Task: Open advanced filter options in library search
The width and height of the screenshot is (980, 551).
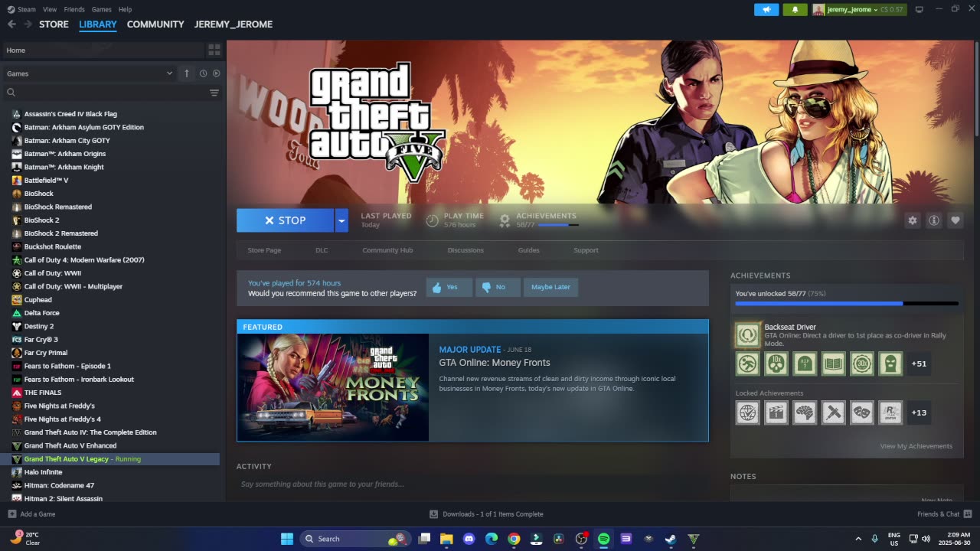Action: 214,93
